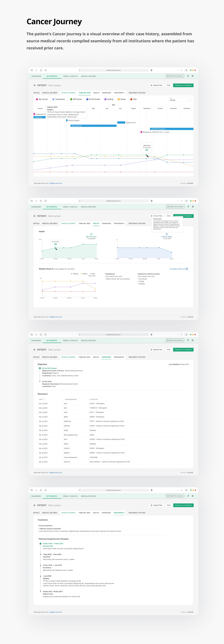
Task: Open notifications bell in Diagnoses window
Action: tap(188, 340)
